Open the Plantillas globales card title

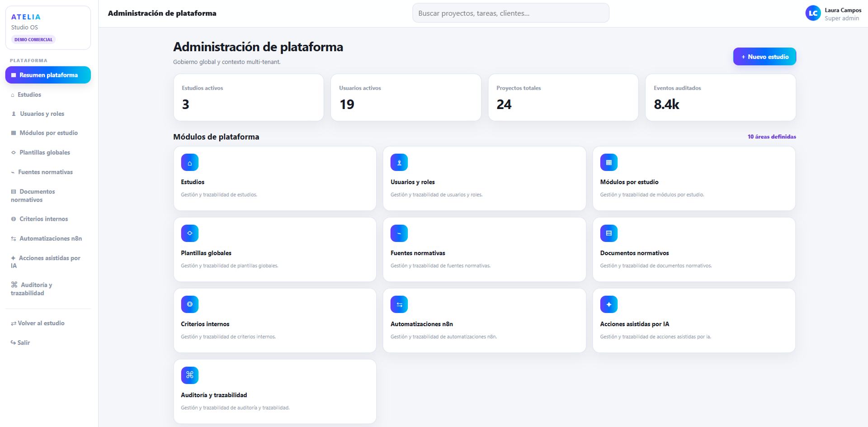click(206, 253)
